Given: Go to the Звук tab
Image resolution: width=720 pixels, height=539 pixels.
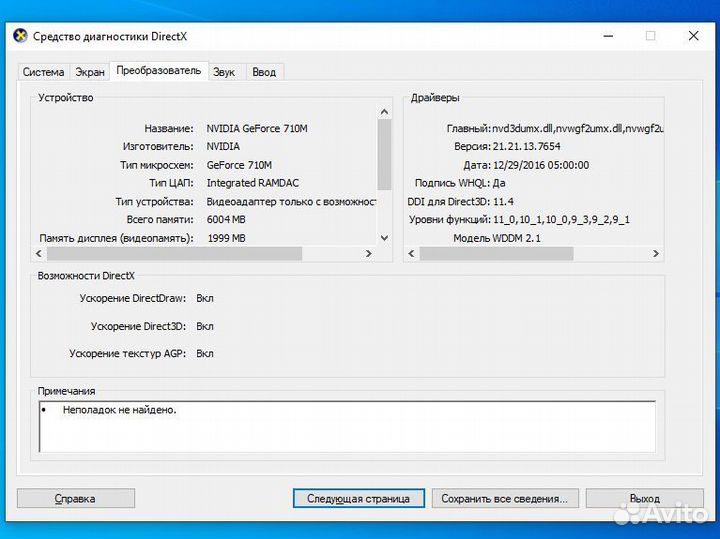Looking at the screenshot, I should [224, 72].
